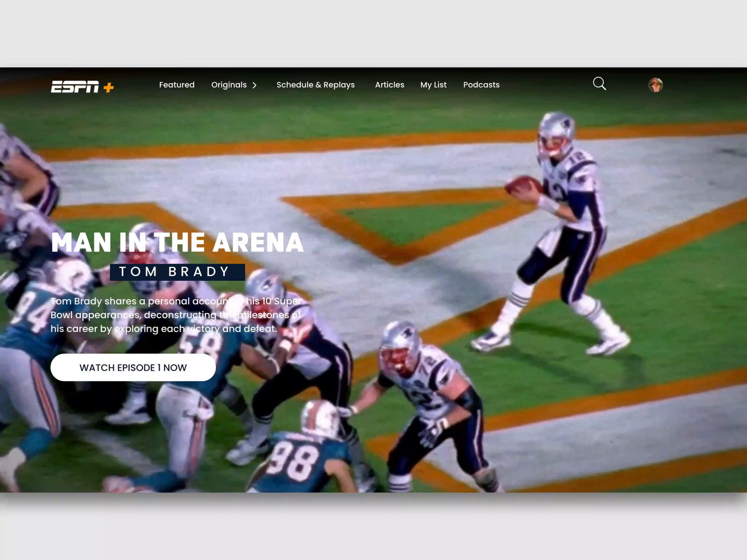The width and height of the screenshot is (747, 560).
Task: Click Watch Episode 1 Now
Action: [133, 367]
